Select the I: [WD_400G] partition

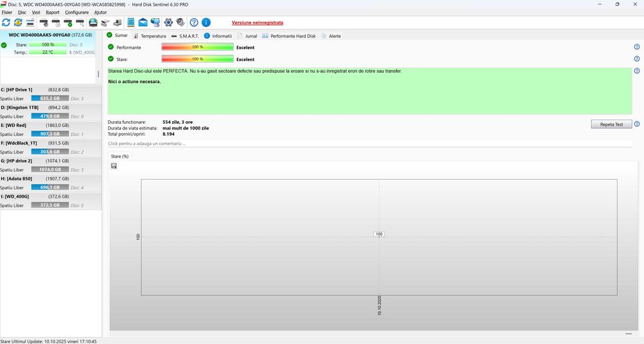pos(50,200)
